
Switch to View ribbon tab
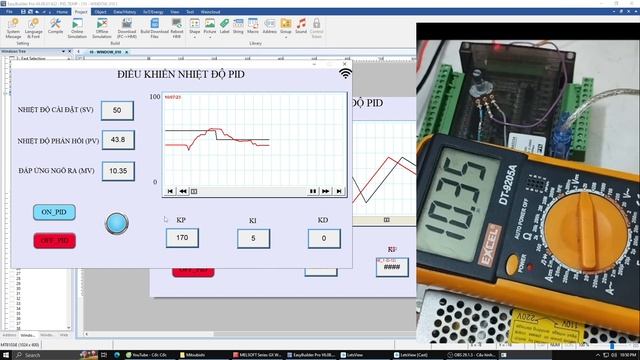click(175, 12)
